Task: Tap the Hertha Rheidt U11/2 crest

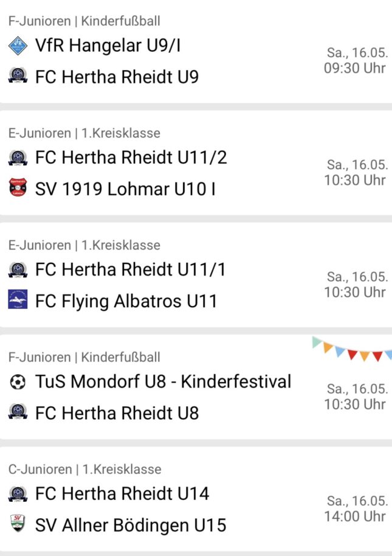Action: pos(18,158)
